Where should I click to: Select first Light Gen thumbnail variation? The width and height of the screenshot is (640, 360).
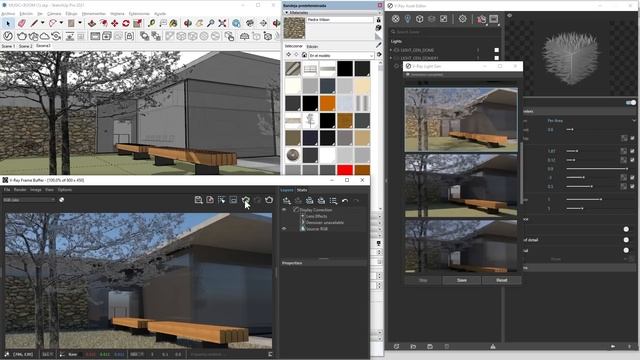point(461,120)
